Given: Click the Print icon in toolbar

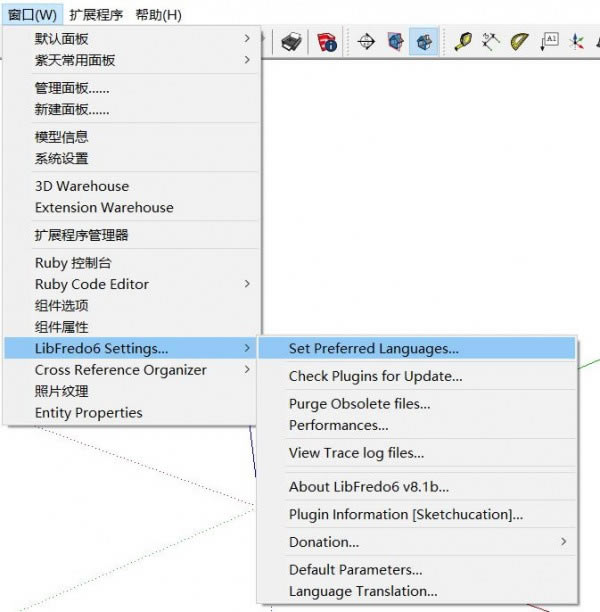Looking at the screenshot, I should coord(292,42).
